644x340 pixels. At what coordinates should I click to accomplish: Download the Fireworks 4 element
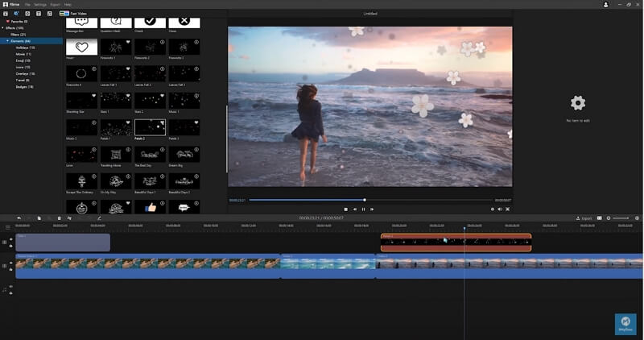tap(94, 68)
